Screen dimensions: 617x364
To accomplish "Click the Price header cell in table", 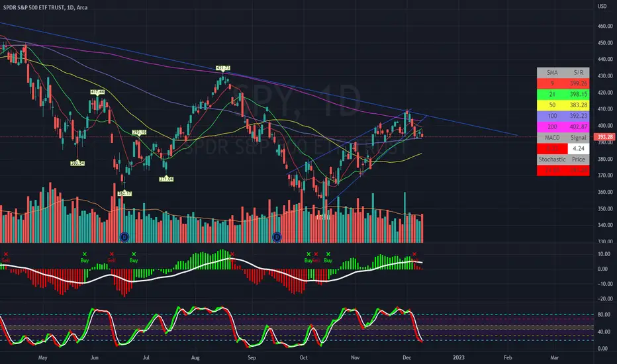I will 579,159.
